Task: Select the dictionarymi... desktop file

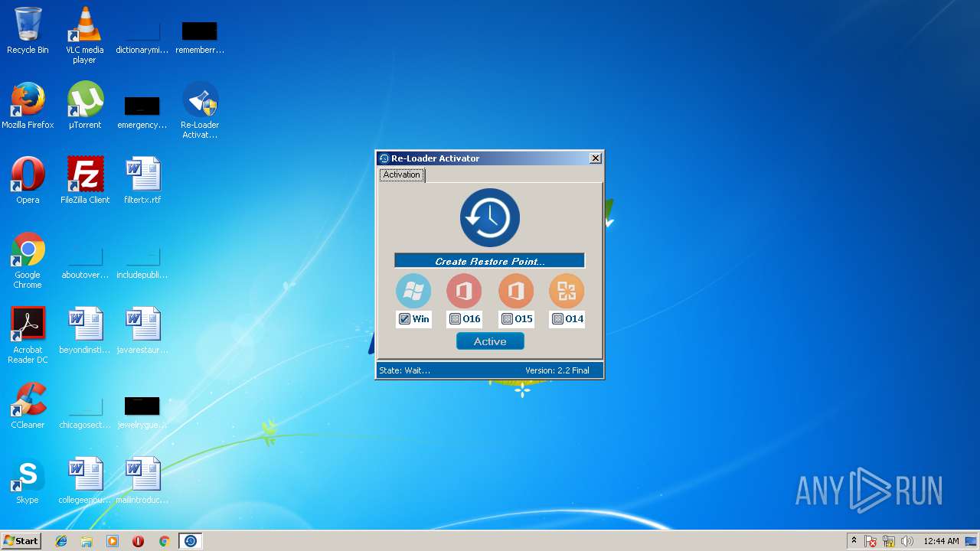Action: [x=142, y=37]
